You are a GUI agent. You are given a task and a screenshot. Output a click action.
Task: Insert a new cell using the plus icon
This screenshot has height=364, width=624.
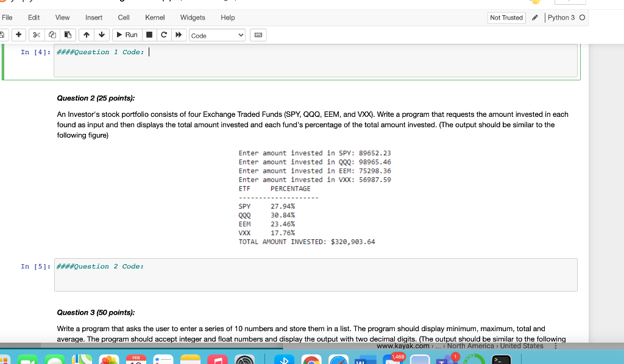point(18,35)
